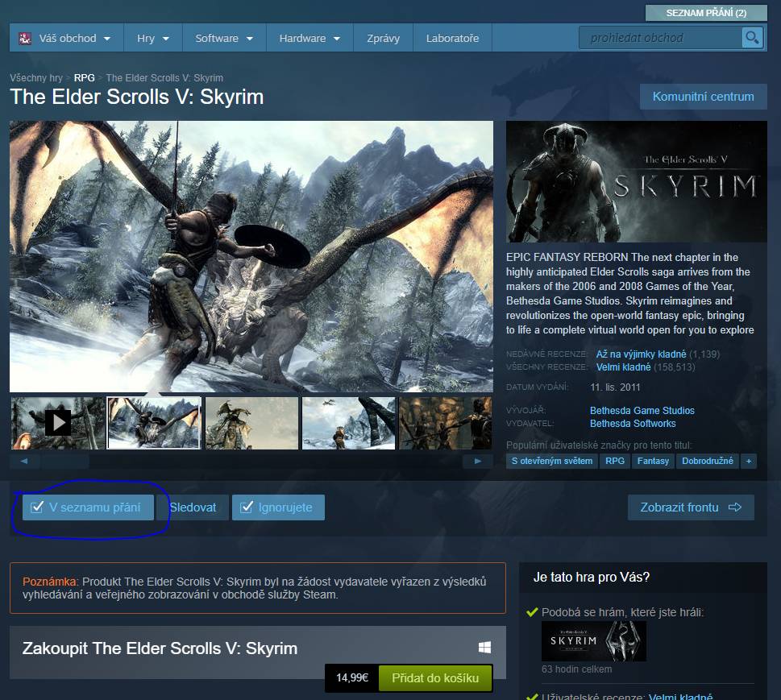Click the prohledat obchod search field
This screenshot has width=781, height=700.
[660, 38]
